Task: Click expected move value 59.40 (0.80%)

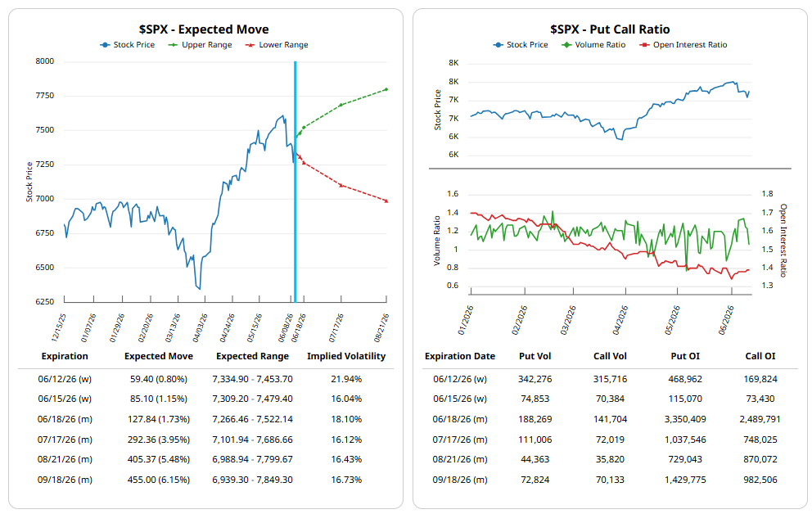Action: pyautogui.click(x=159, y=380)
